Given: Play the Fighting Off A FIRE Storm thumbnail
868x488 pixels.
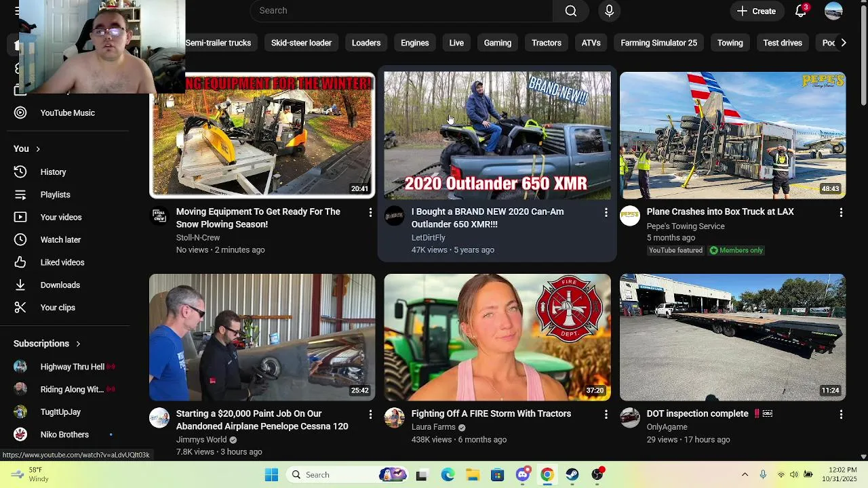Looking at the screenshot, I should coord(497,337).
